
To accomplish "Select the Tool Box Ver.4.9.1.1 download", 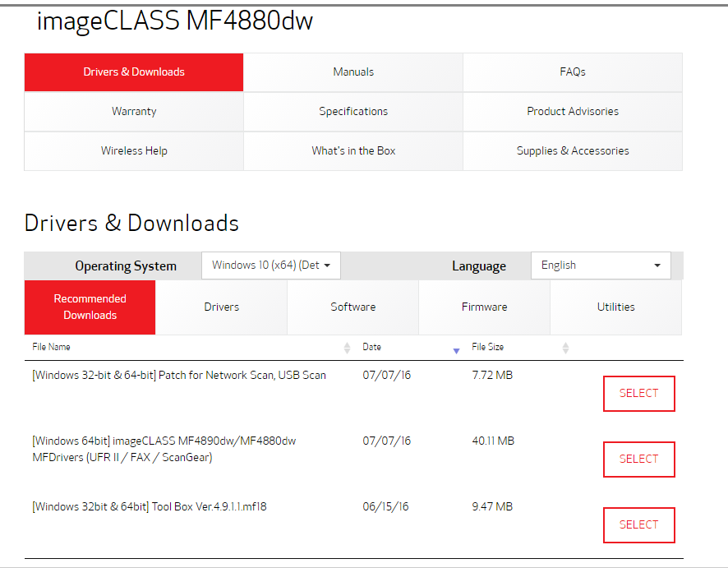I will tap(638, 525).
